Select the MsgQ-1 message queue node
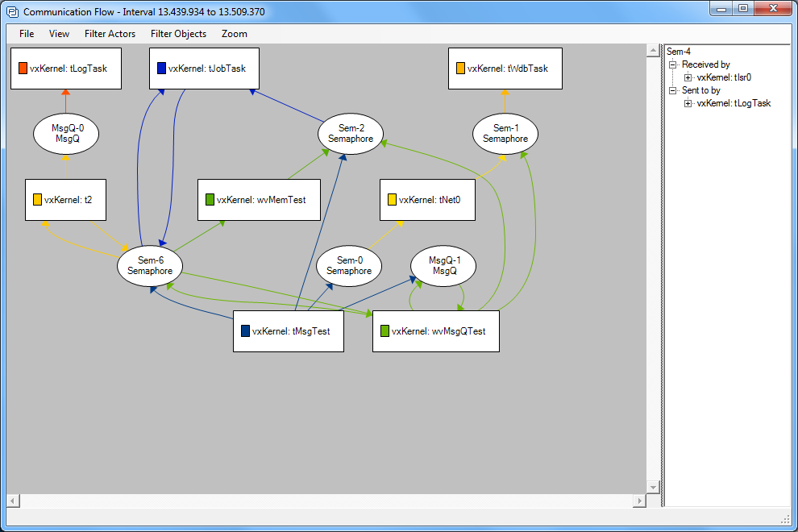The image size is (798, 532). [443, 265]
